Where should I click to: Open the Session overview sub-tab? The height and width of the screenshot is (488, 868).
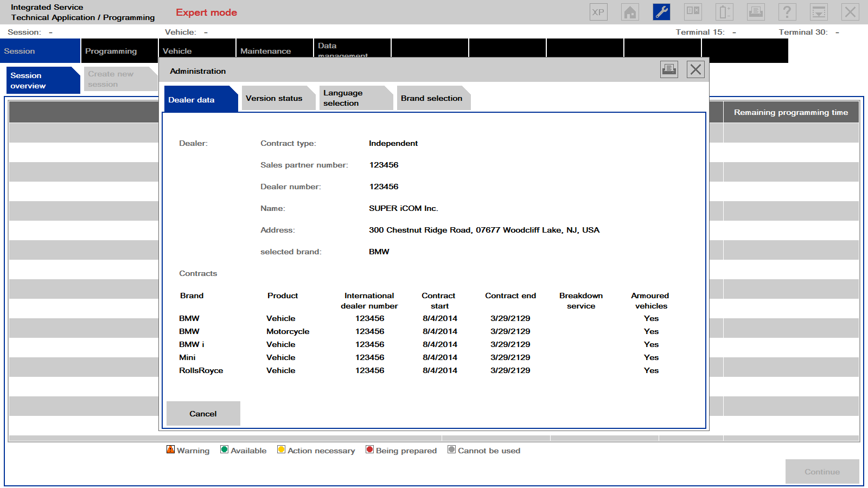pos(43,80)
